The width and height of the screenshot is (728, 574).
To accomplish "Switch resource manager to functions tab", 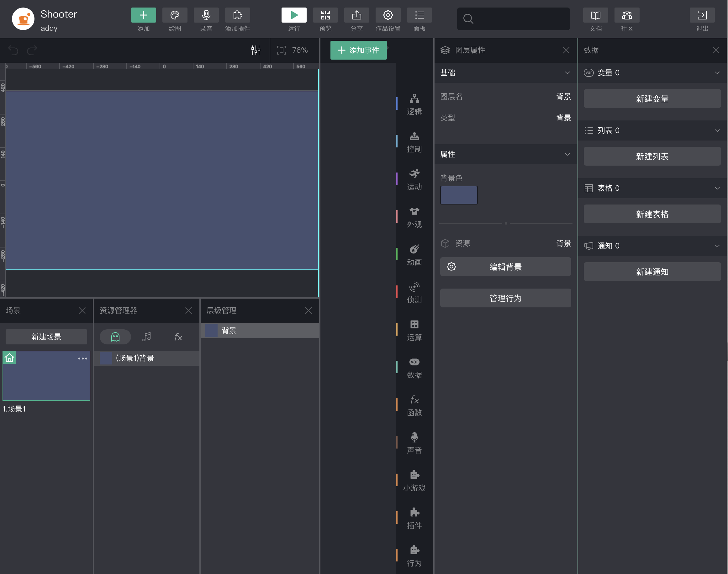I will (178, 337).
